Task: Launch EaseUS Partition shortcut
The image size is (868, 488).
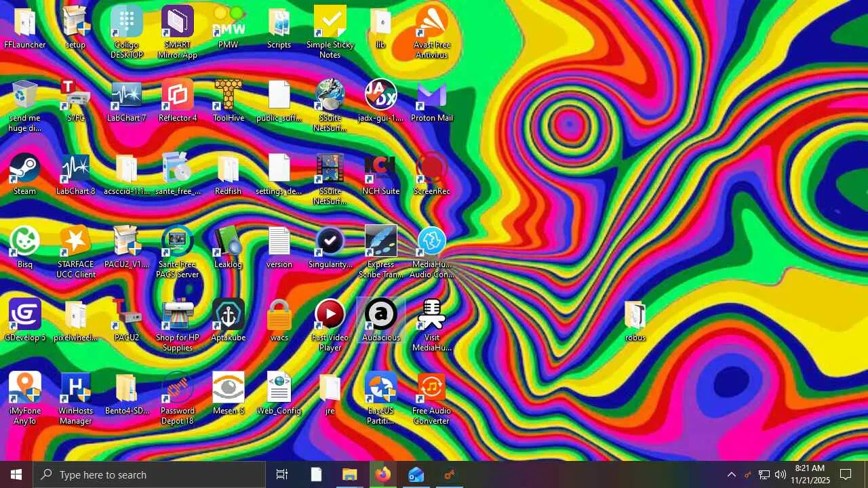Action: (381, 399)
